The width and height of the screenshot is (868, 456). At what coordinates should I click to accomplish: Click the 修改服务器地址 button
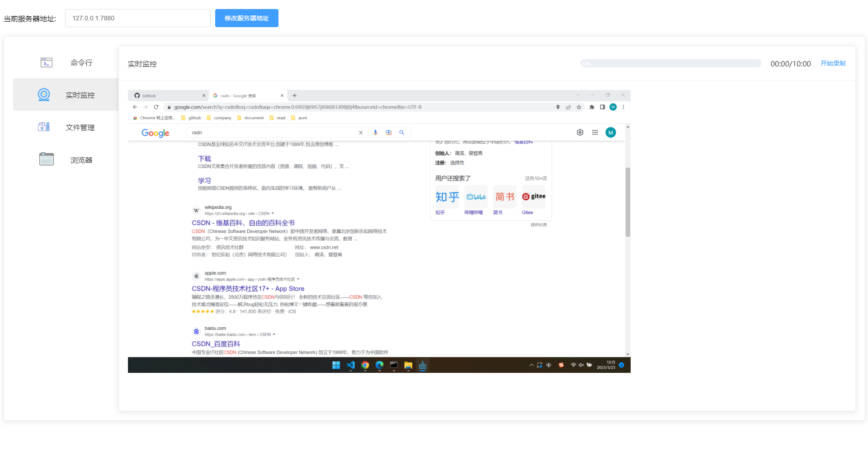(x=246, y=18)
